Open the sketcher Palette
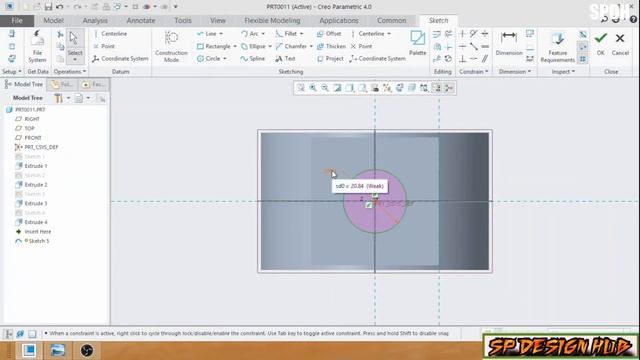This screenshot has width=640, height=360. pos(417,43)
